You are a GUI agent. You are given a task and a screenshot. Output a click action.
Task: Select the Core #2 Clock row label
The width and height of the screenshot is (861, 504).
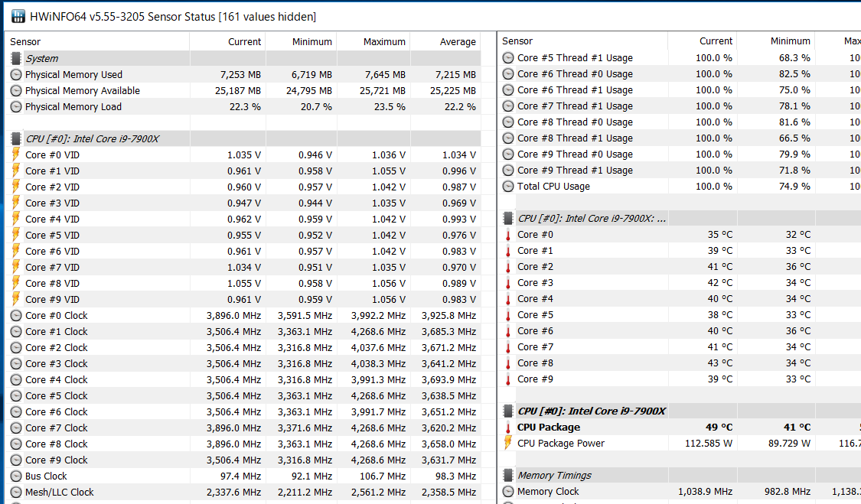pyautogui.click(x=56, y=347)
